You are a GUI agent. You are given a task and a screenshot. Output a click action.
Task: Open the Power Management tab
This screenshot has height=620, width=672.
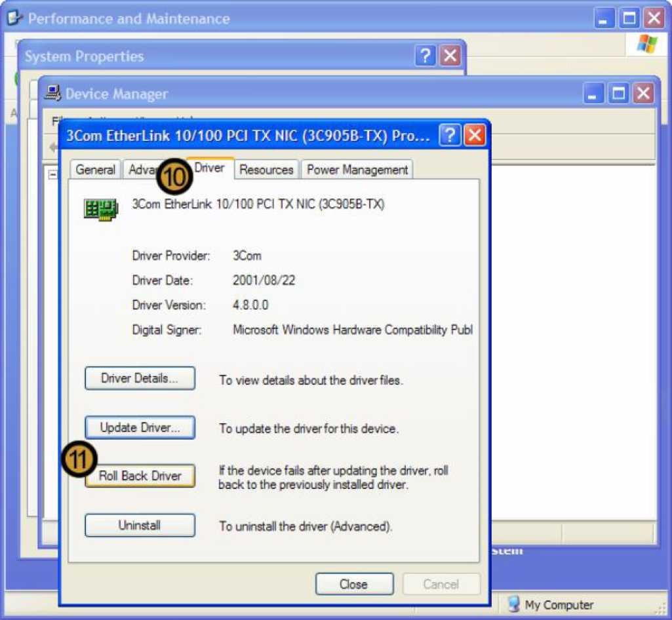357,170
